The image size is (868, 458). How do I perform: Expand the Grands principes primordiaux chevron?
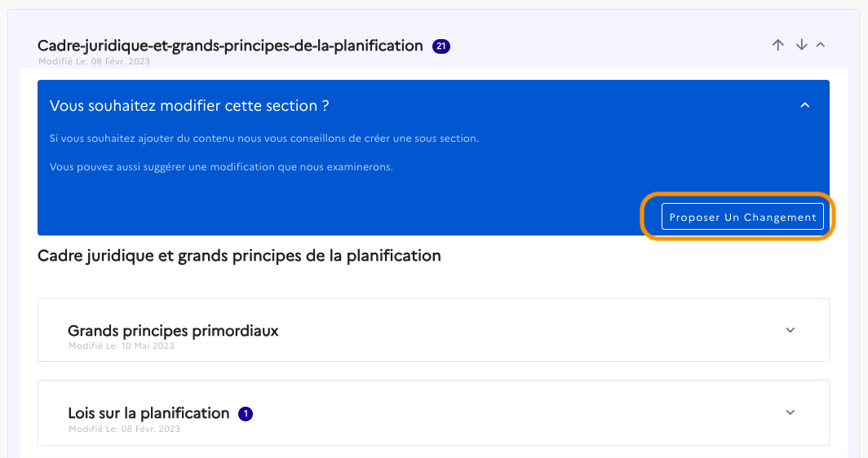[790, 330]
